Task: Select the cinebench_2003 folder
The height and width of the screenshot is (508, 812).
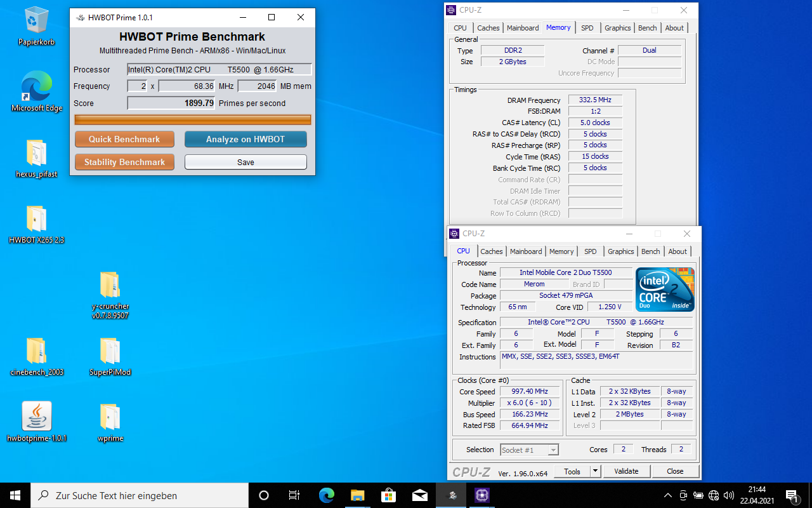Action: click(x=36, y=356)
